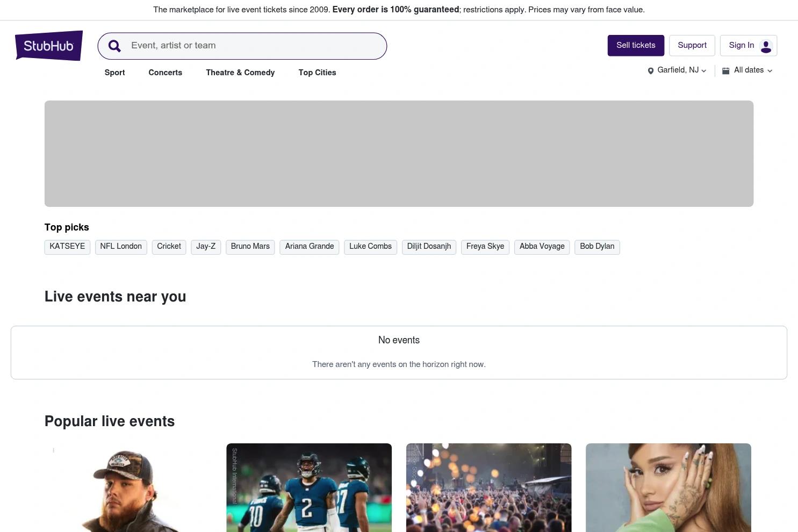Select the Freya Skye top pick
The image size is (798, 532).
(485, 247)
